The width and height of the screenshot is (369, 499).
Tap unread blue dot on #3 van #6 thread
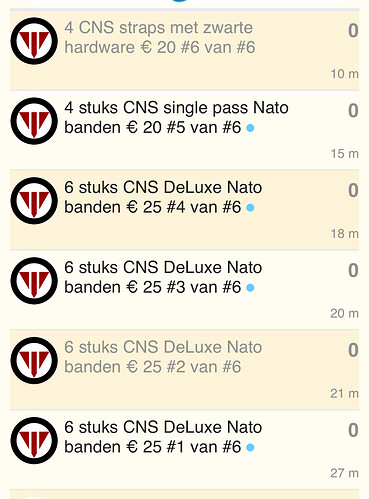250,287
